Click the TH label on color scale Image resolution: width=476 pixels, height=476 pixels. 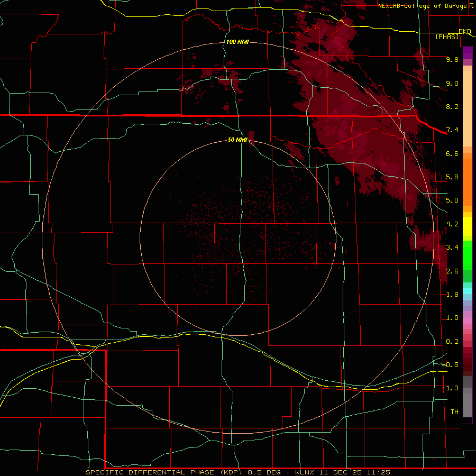pyautogui.click(x=454, y=412)
